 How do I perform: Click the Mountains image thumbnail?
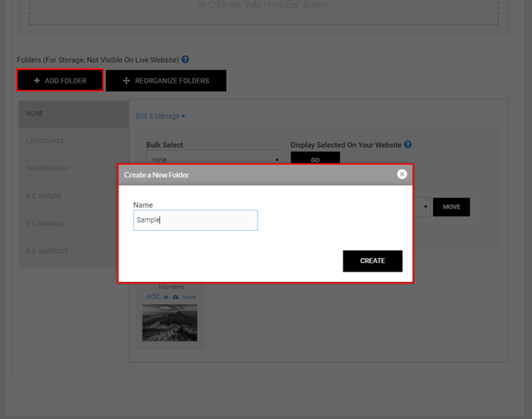[170, 323]
